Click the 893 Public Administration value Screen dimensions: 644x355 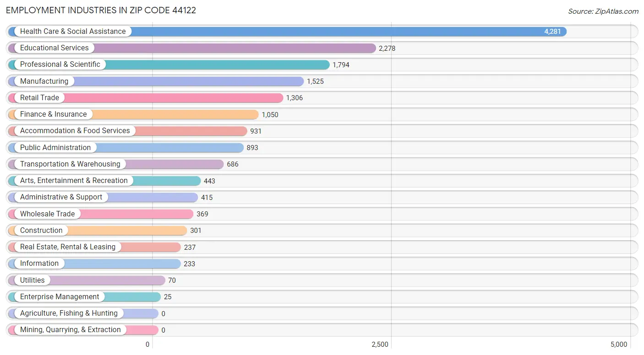[252, 148]
